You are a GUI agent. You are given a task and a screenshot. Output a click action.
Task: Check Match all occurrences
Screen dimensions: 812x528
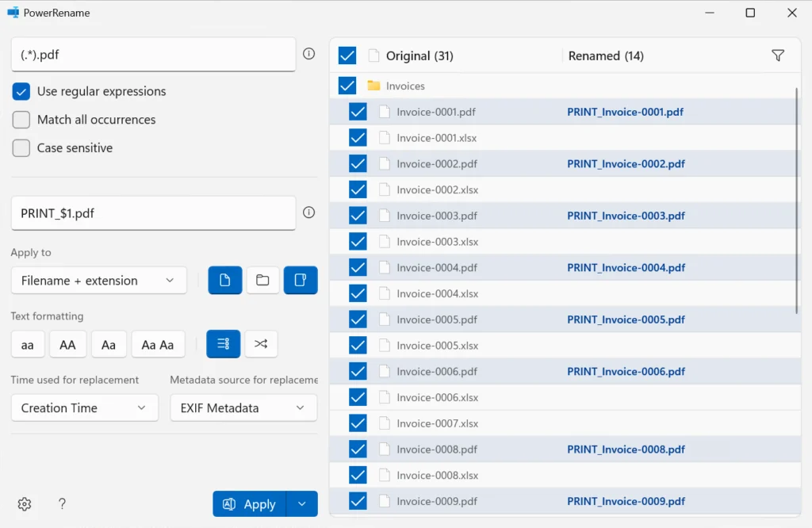21,120
